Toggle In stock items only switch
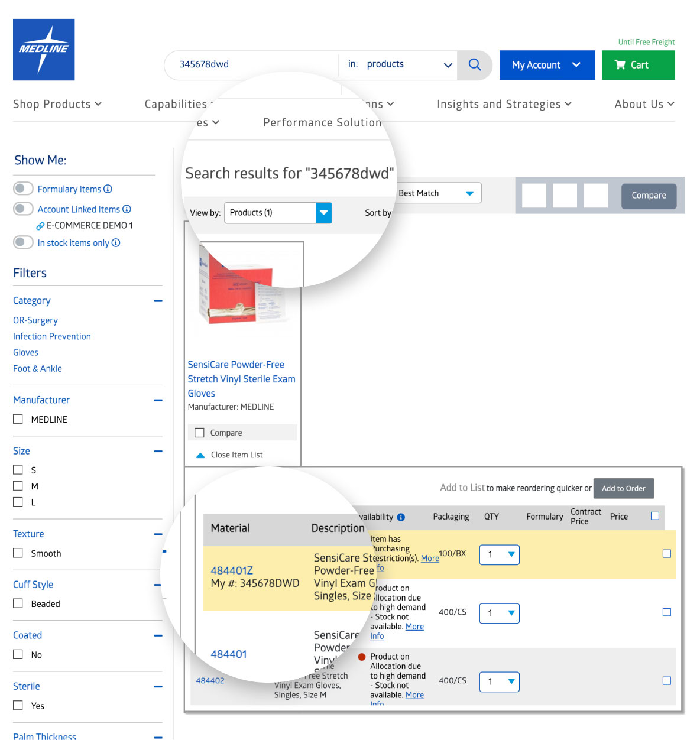Screen dimensions: 700x740 pos(23,242)
